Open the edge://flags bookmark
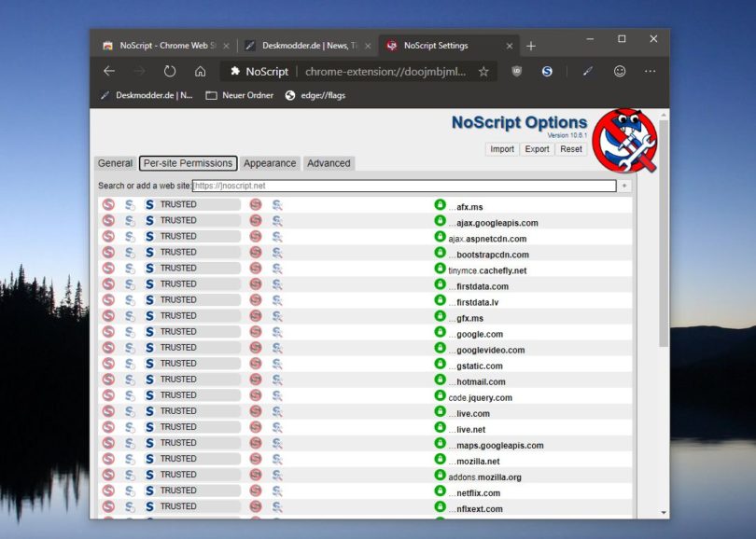 click(315, 95)
